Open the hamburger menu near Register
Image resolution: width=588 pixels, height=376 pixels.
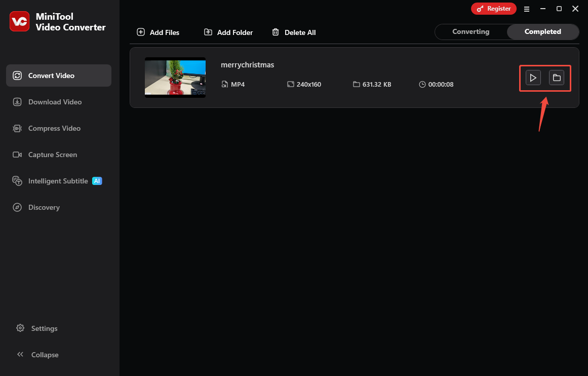point(527,9)
